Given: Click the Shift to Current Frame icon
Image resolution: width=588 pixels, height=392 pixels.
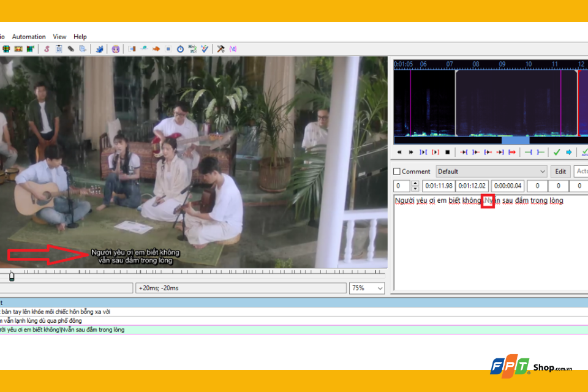Looking at the screenshot, I should point(30,49).
